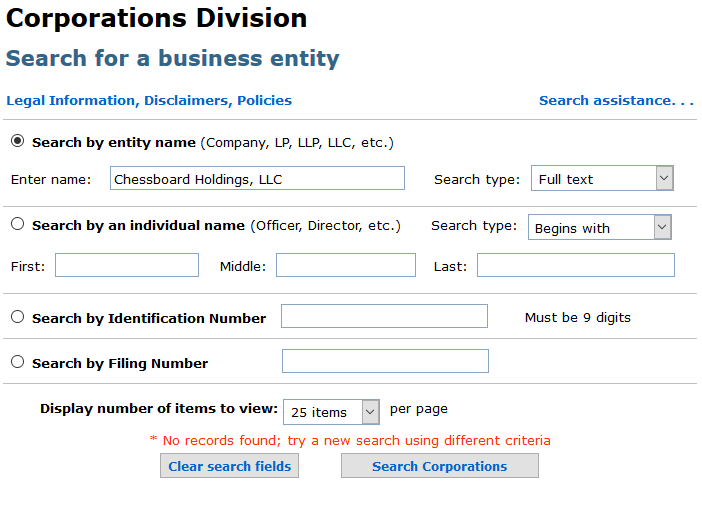Open the 25 items per page dropdown
702x507 pixels.
pyautogui.click(x=331, y=412)
